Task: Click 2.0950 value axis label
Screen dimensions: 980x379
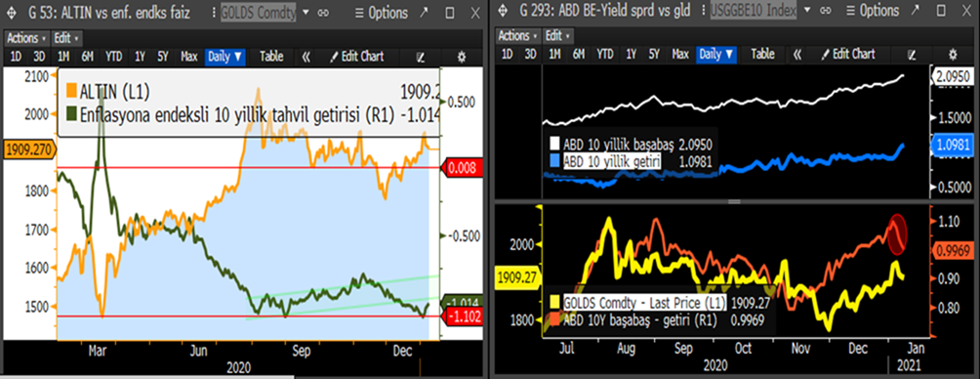Action: (x=953, y=75)
